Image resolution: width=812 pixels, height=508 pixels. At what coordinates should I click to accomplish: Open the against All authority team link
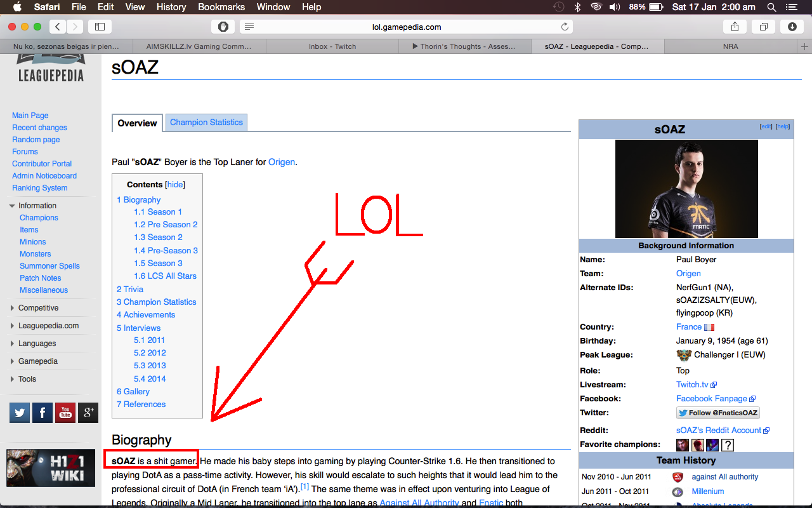click(x=725, y=477)
